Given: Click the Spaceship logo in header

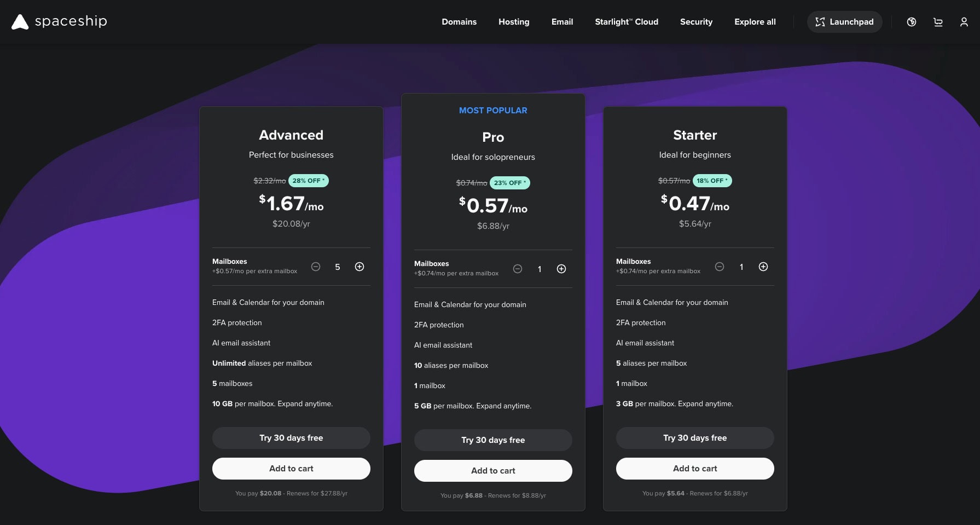Looking at the screenshot, I should (59, 22).
